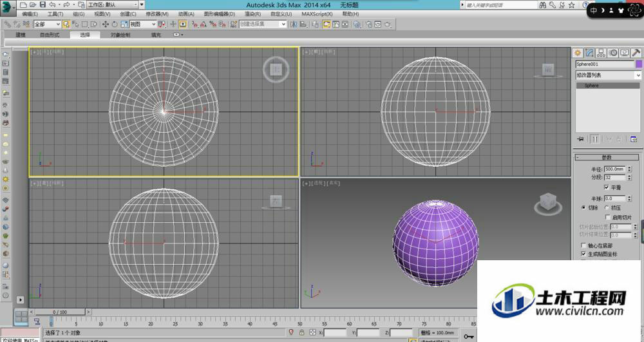The height and width of the screenshot is (342, 644).
Task: Switch to the Create command panel
Action: click(578, 53)
